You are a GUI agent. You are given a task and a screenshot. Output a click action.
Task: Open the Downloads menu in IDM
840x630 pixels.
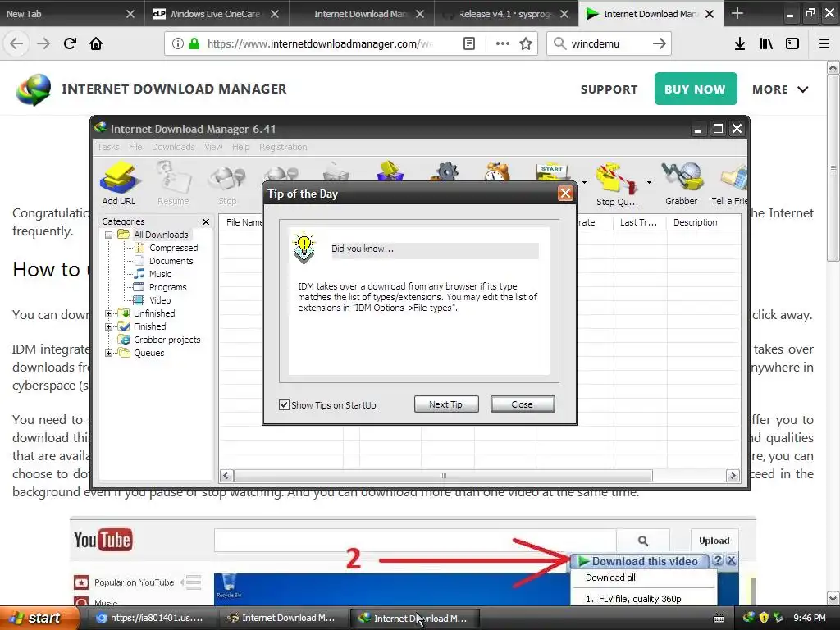[x=173, y=147]
